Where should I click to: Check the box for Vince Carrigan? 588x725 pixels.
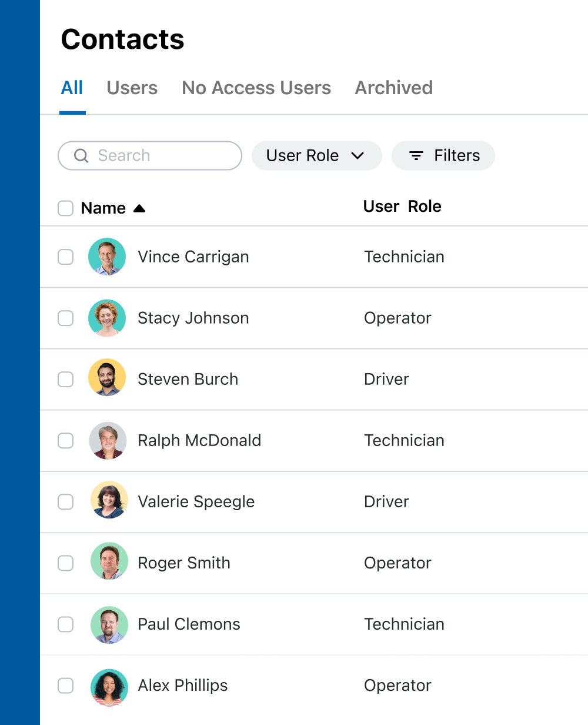pyautogui.click(x=65, y=257)
